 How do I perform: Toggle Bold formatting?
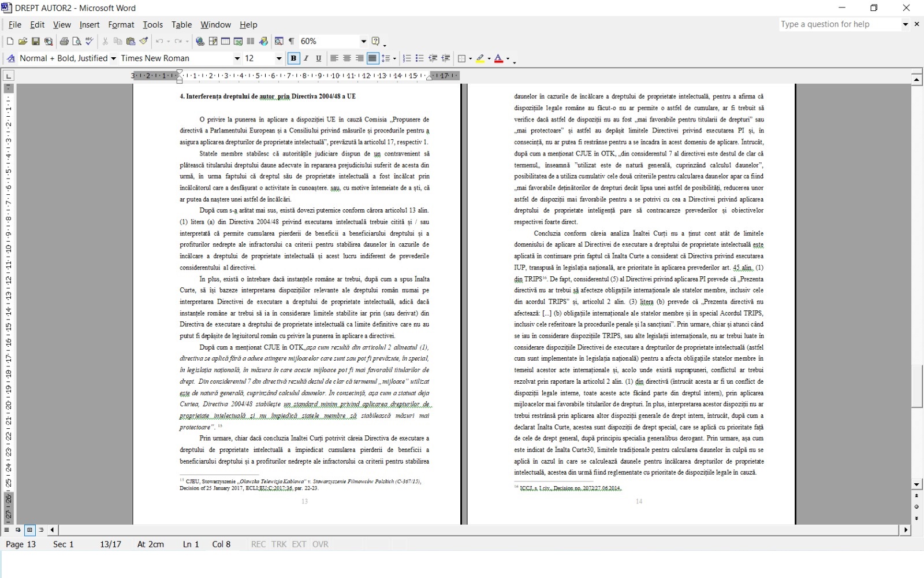pyautogui.click(x=293, y=58)
